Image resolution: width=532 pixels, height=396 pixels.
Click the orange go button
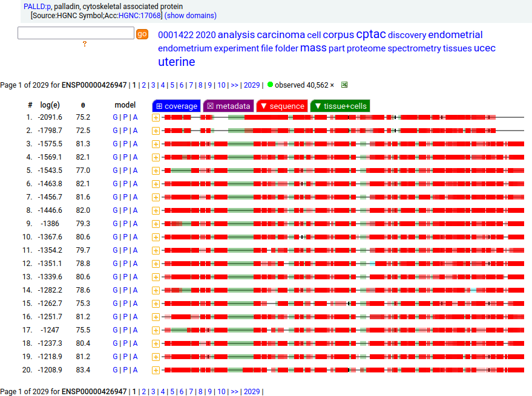point(142,34)
